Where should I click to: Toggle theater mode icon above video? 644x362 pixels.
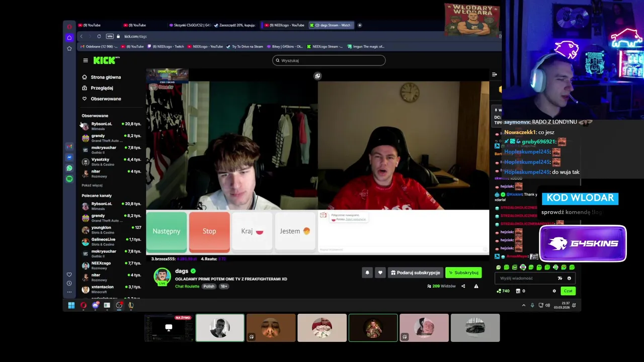317,76
